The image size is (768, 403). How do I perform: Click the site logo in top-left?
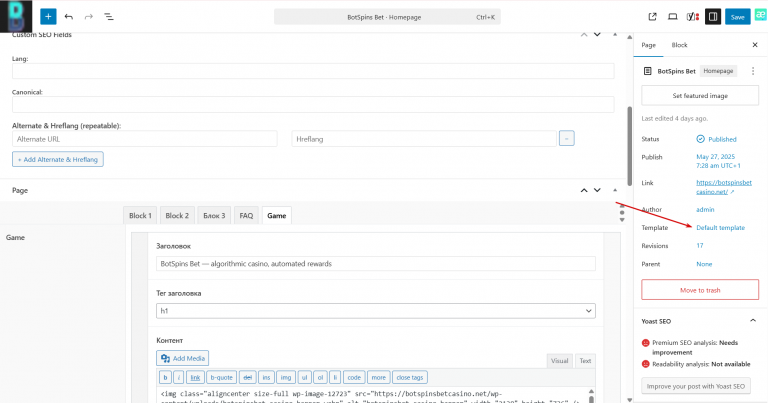(x=16, y=16)
